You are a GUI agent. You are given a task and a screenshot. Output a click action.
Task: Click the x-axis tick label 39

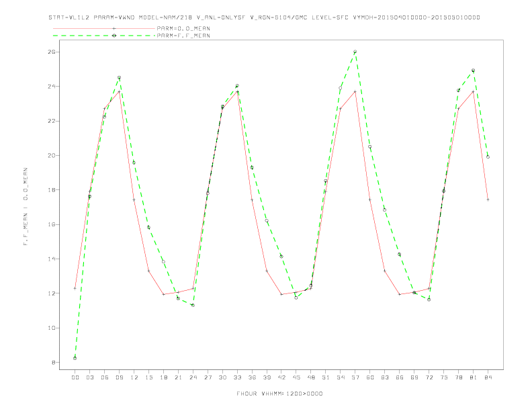(267, 377)
